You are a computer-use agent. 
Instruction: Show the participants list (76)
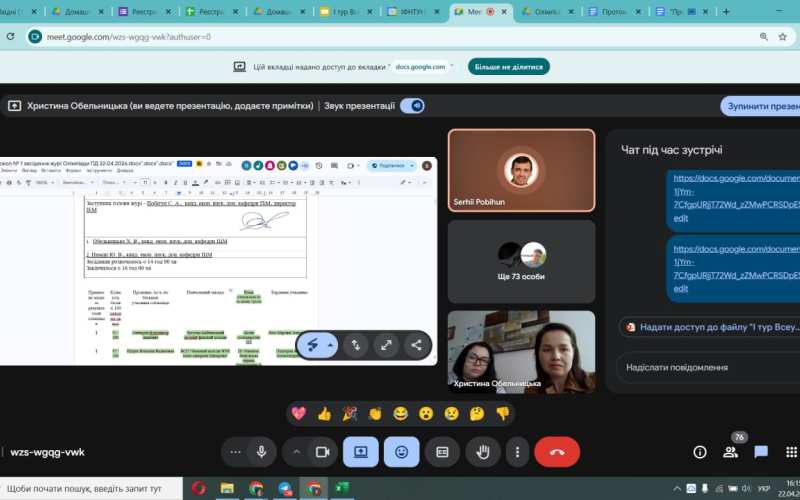[731, 452]
